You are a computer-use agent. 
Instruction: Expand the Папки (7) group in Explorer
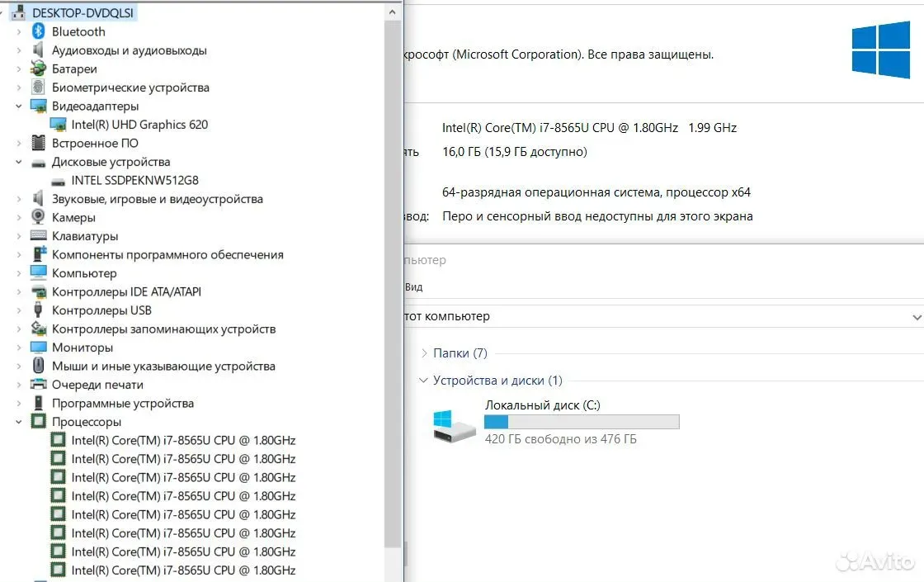424,353
